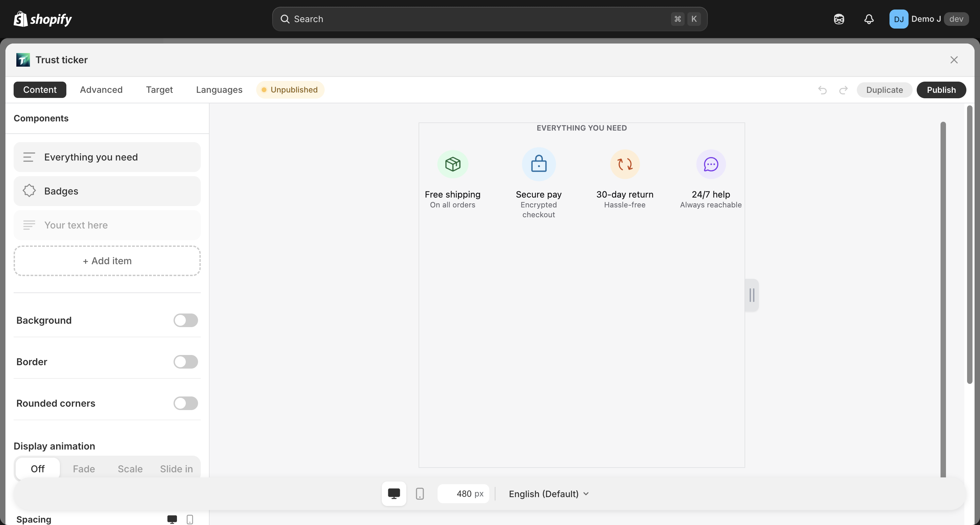
Task: Click the 24/7 help chat icon
Action: [x=710, y=164]
